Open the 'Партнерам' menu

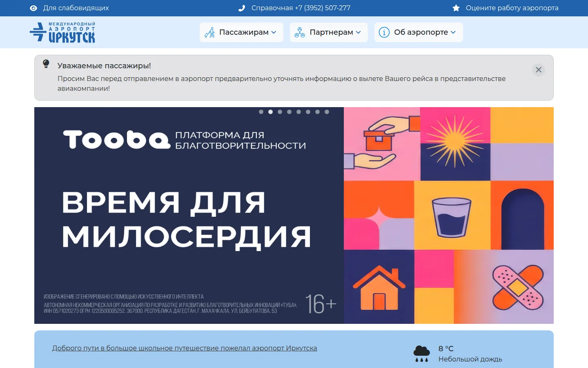tap(329, 32)
